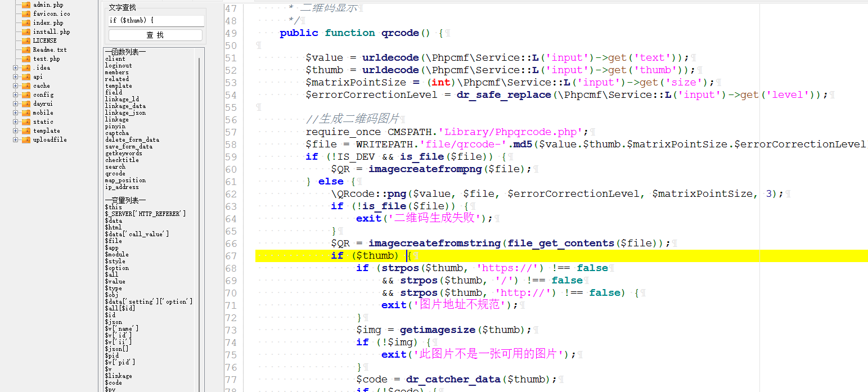Click the admin.php file icon
The image size is (868, 392).
coord(25,4)
